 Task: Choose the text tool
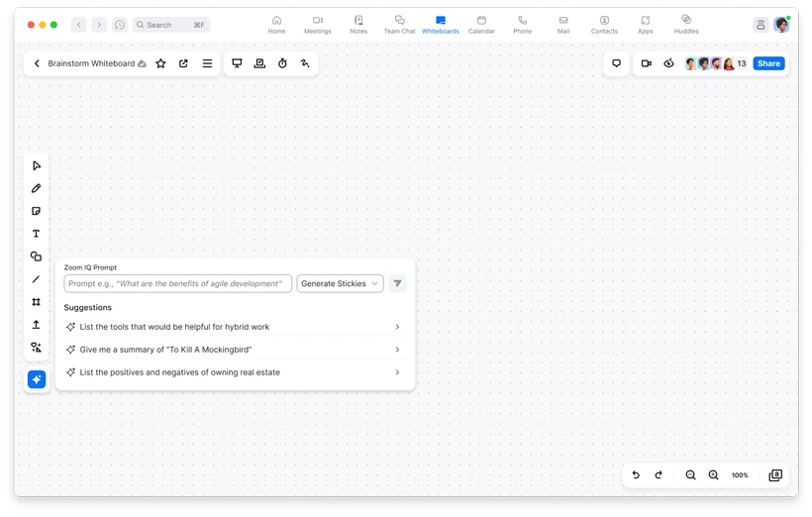tap(37, 234)
